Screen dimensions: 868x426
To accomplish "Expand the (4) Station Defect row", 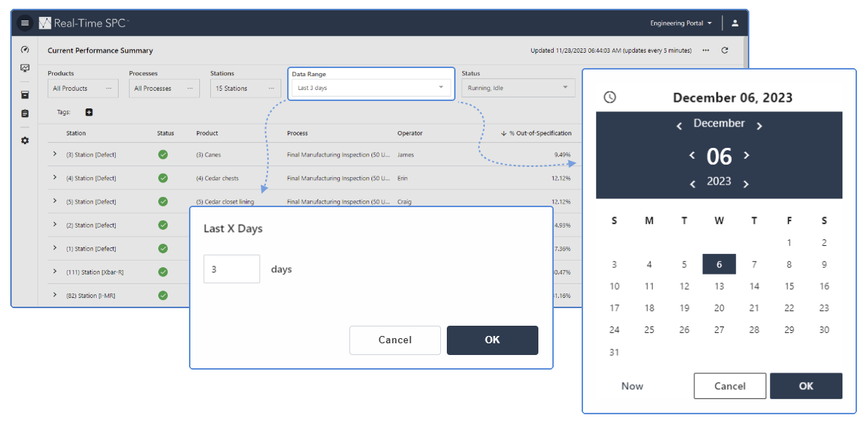I will (x=54, y=178).
